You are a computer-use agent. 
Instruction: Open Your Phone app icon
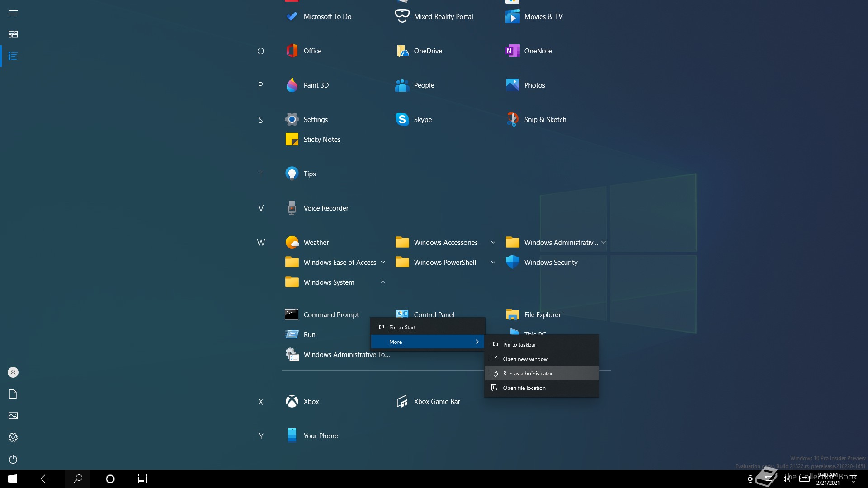292,436
